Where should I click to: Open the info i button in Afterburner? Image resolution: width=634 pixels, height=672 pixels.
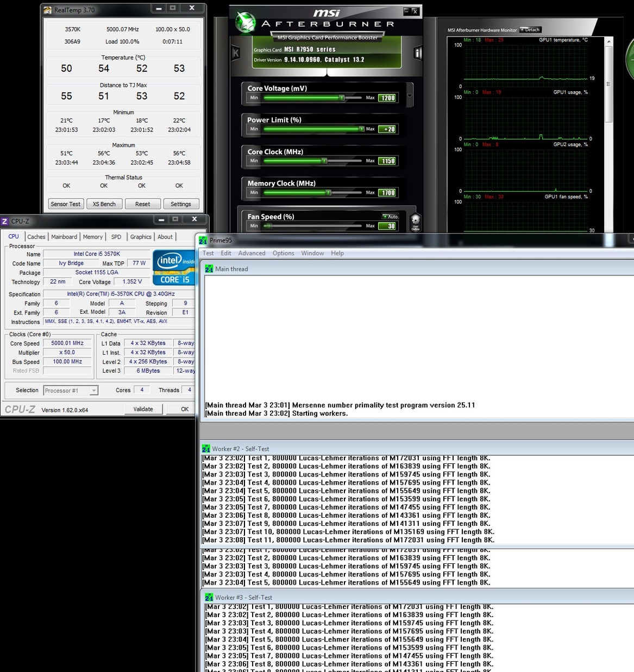[x=418, y=53]
